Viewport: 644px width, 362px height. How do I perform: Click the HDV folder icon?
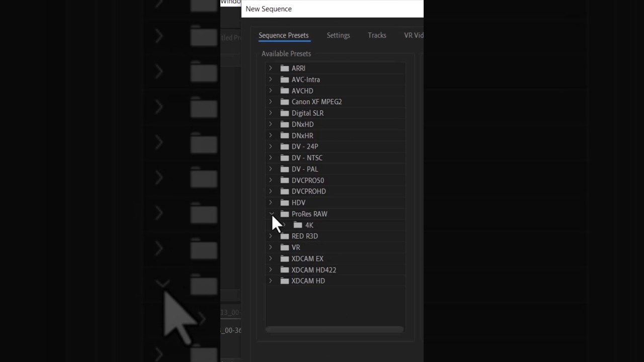click(284, 203)
